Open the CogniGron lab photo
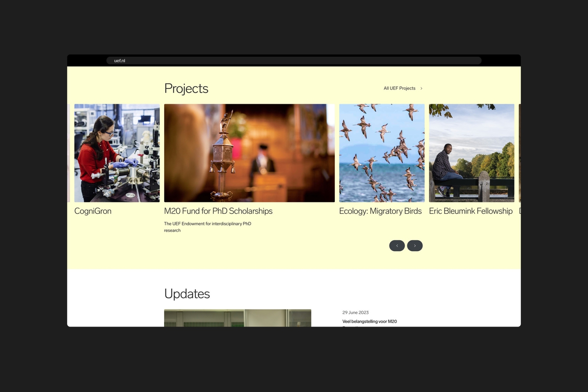588x392 pixels. [117, 153]
